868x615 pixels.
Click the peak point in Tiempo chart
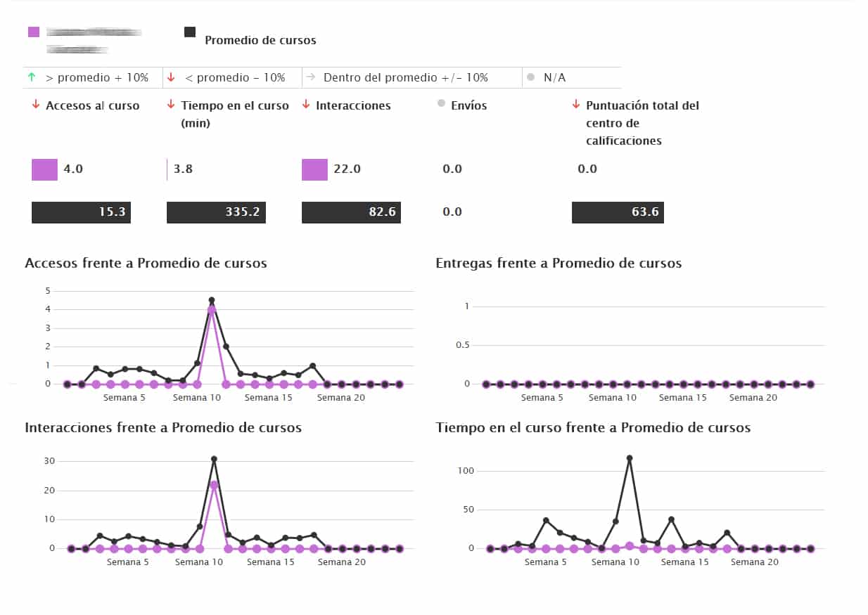(x=629, y=458)
